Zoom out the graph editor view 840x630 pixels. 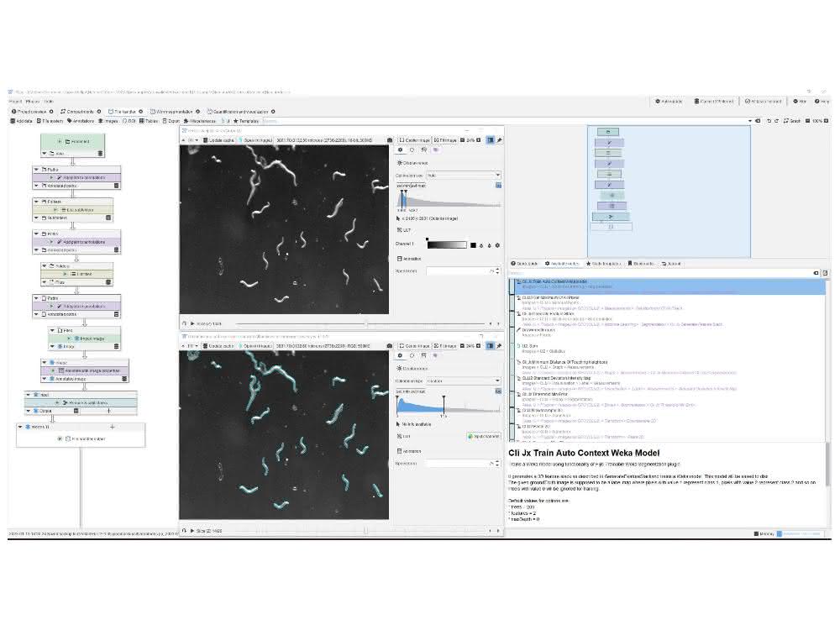808,121
